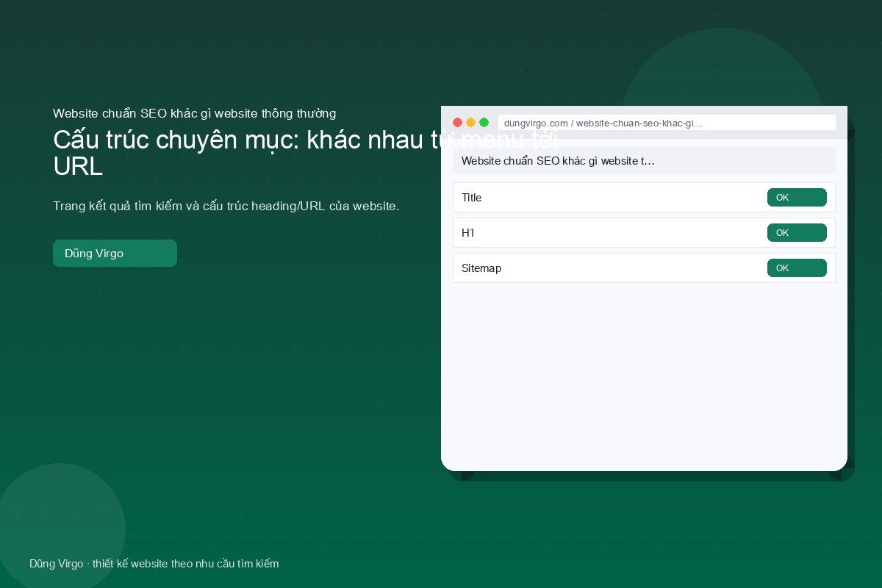Click the green maximize dot in mockup browser
This screenshot has width=882, height=588.
[x=484, y=123]
